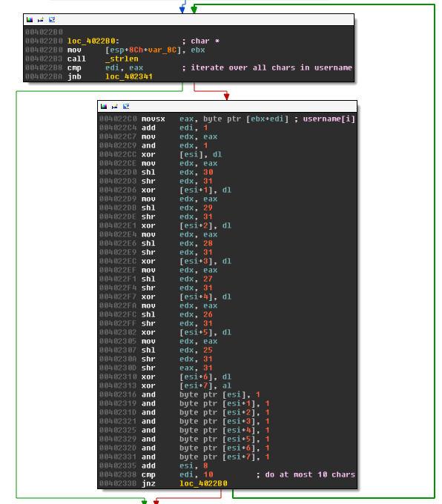442x504 pixels.
Task: Select the loc_4022B0: label definition
Action: coord(93,42)
